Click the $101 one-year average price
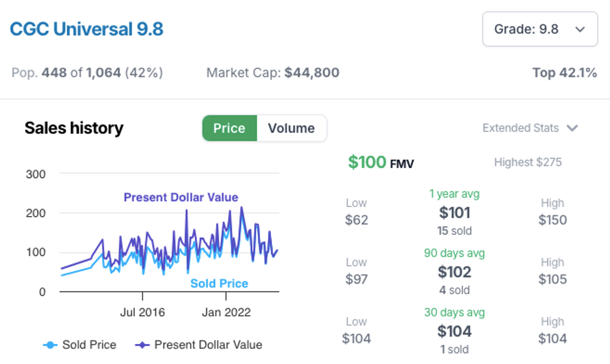This screenshot has height=364, width=610. click(x=454, y=212)
